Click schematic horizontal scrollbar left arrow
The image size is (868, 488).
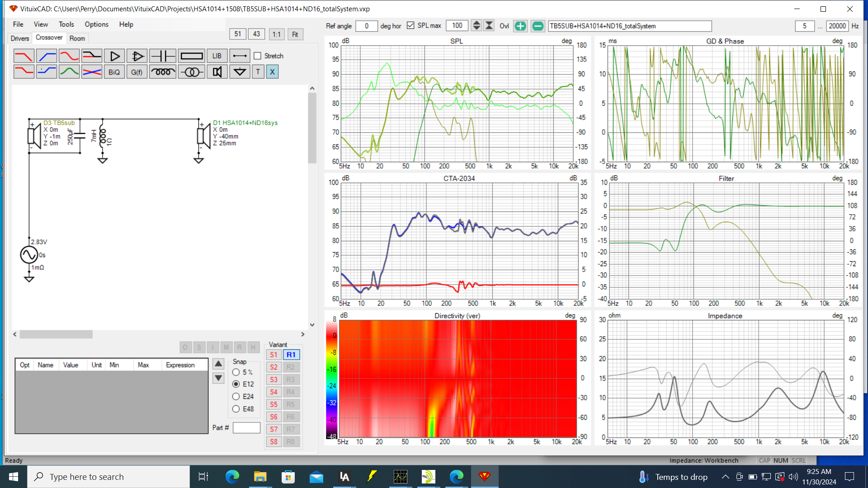[15, 334]
